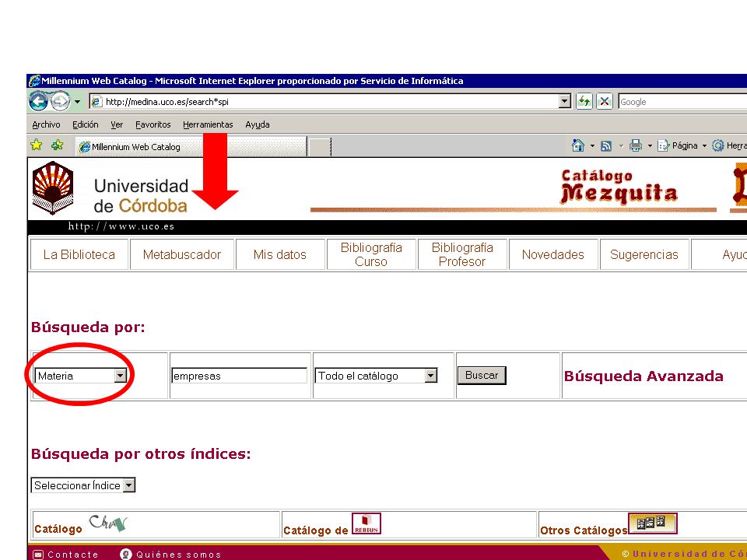Click the Herramientas gear icon in toolbar

coord(718,145)
